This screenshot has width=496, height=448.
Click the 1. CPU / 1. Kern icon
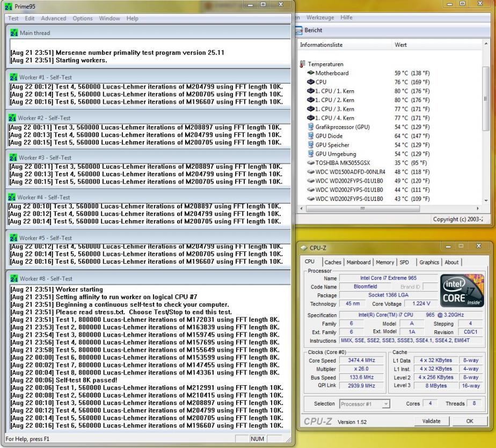coord(311,91)
